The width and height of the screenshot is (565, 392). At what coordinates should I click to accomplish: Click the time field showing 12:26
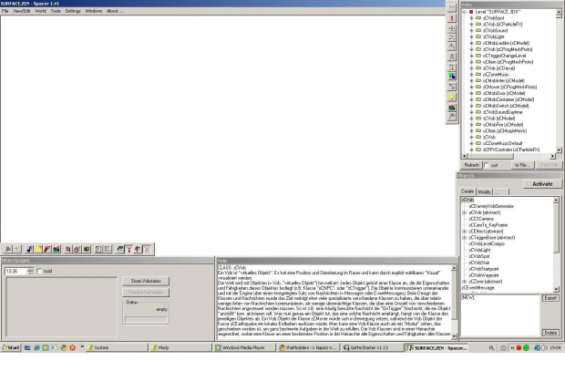point(15,271)
